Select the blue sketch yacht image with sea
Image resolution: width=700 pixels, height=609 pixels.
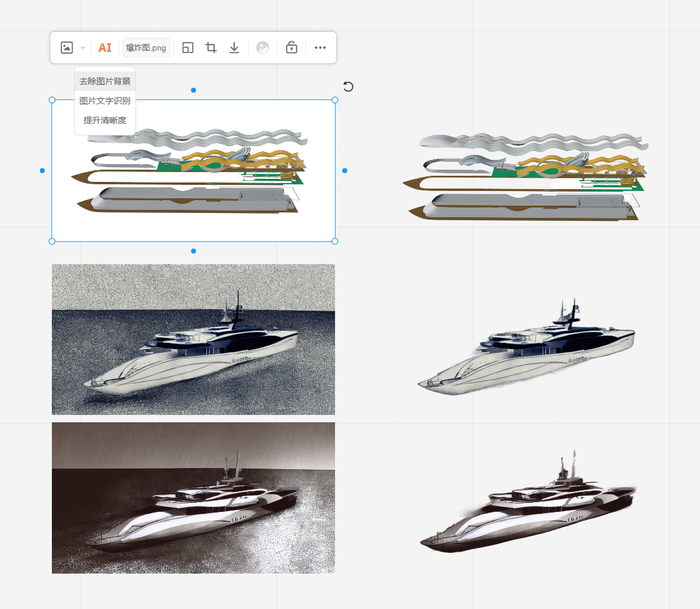pyautogui.click(x=193, y=339)
